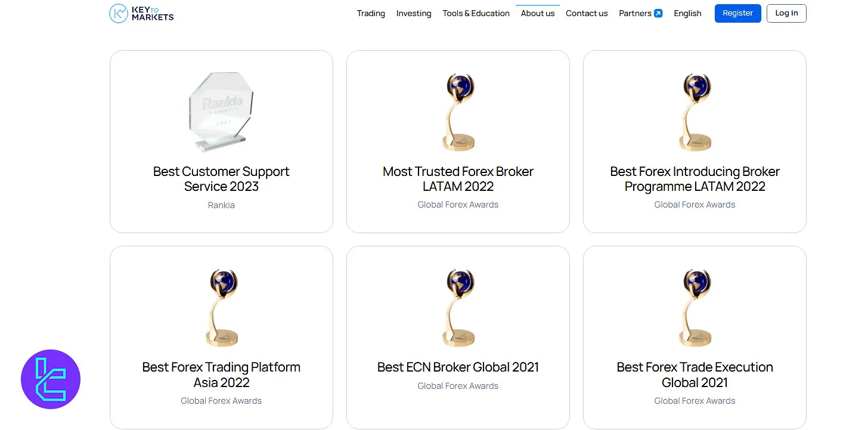Click the Most Trusted Forex Broker trophy

[x=458, y=112]
